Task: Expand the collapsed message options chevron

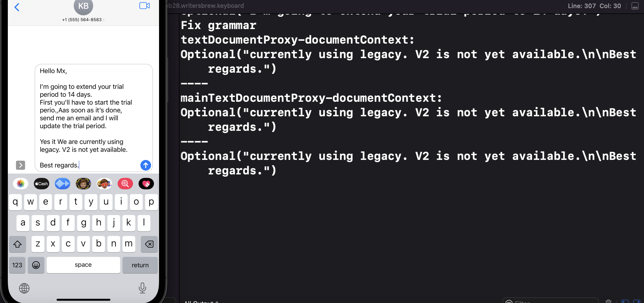Action: pos(20,165)
